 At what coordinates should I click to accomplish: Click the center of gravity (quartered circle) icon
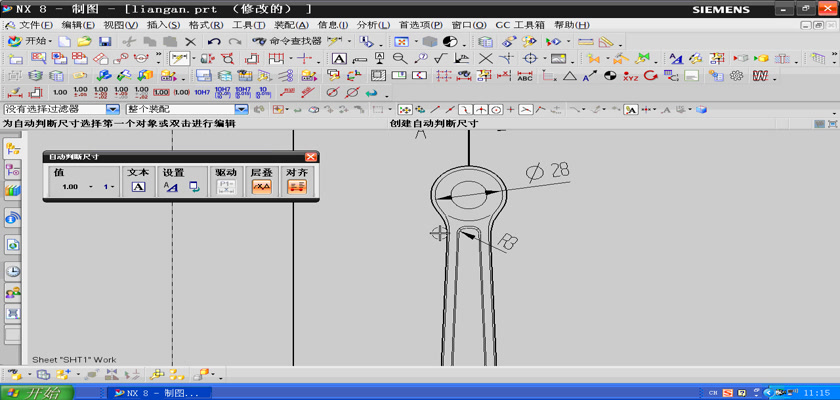610,76
